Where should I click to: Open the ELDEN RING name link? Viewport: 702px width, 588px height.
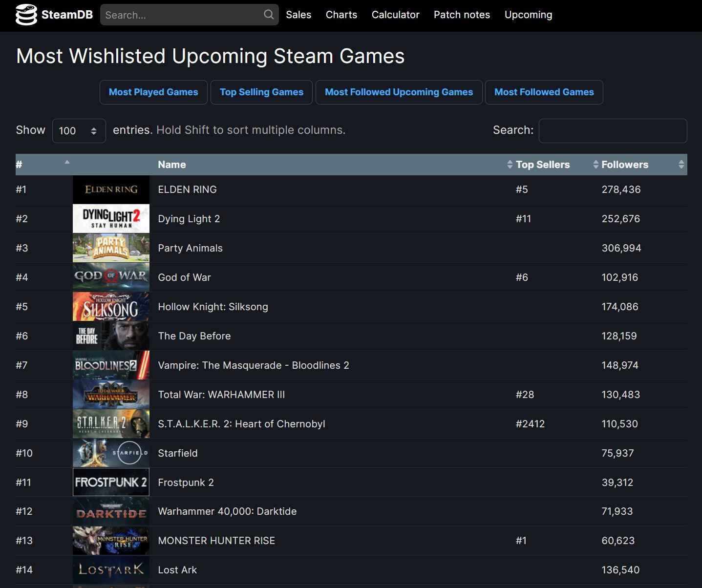pyautogui.click(x=187, y=189)
